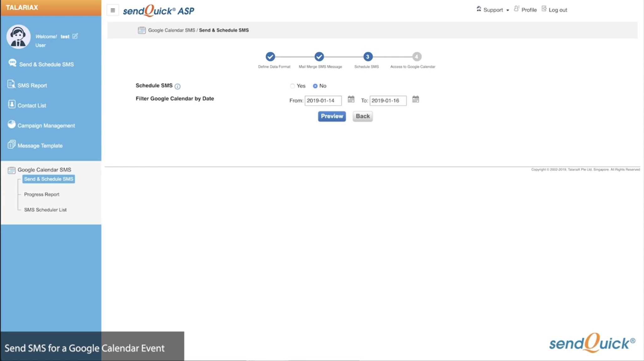Viewport: 644px width, 361px height.
Task: Click the SMS Report document icon
Action: pyautogui.click(x=11, y=84)
